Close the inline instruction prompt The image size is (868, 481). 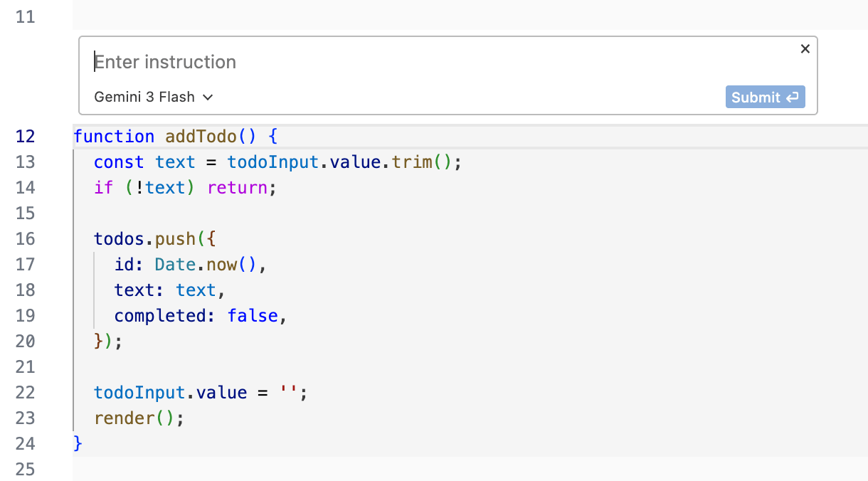coord(805,49)
